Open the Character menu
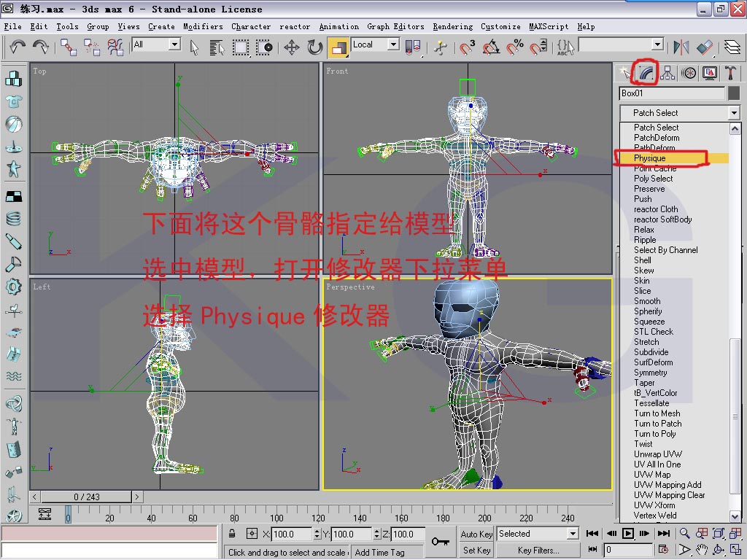Image resolution: width=747 pixels, height=560 pixels. coord(251,27)
